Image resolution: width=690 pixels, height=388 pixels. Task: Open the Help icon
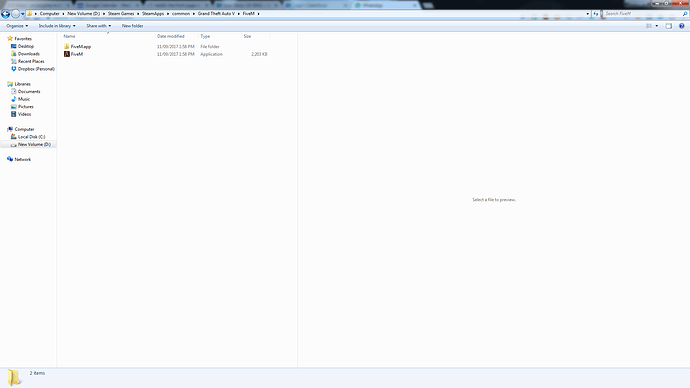tap(681, 26)
